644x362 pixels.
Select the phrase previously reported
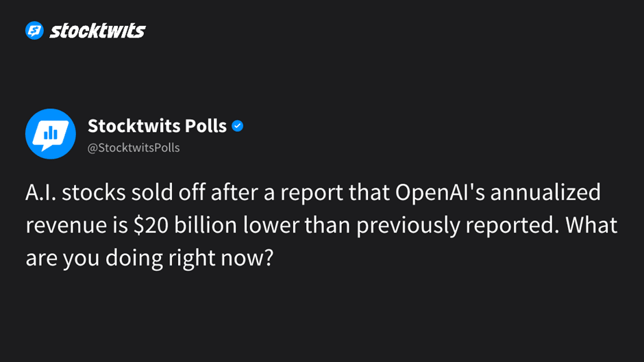(458, 225)
